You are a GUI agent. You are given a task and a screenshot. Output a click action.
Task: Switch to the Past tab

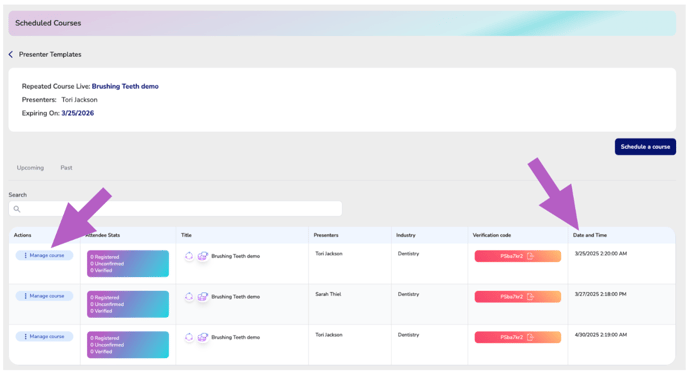(x=66, y=168)
